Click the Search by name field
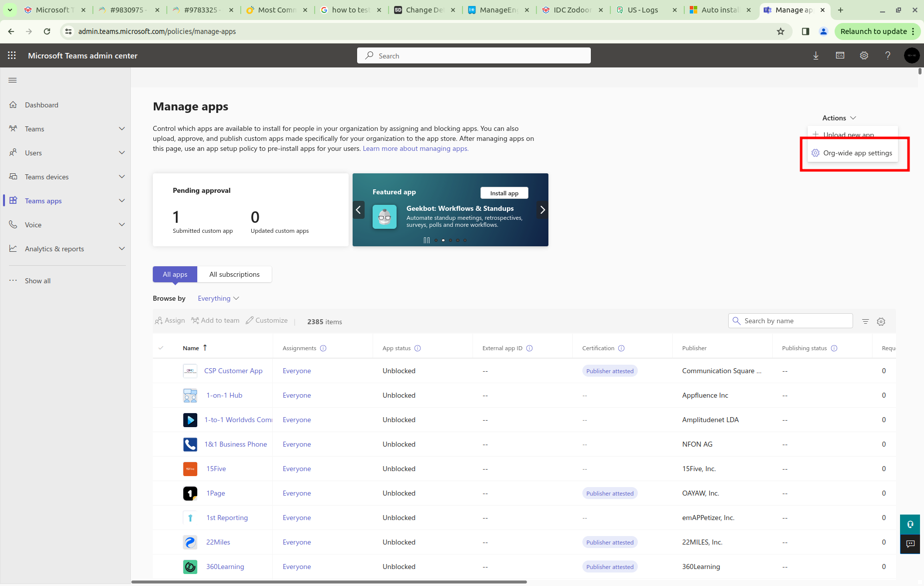924x586 pixels. click(791, 321)
